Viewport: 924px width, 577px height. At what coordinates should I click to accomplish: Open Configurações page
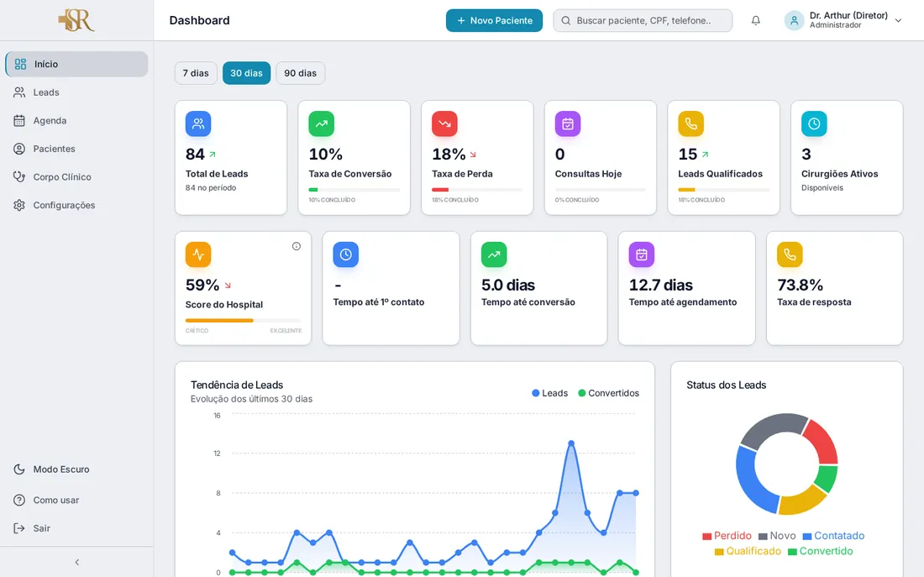tap(76, 205)
